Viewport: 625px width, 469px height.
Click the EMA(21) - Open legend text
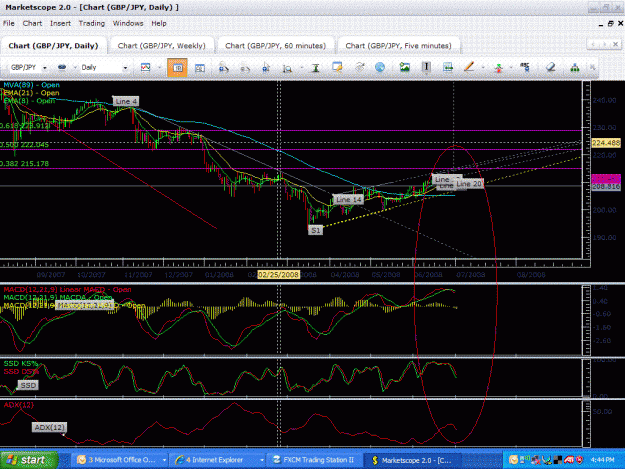(31, 93)
